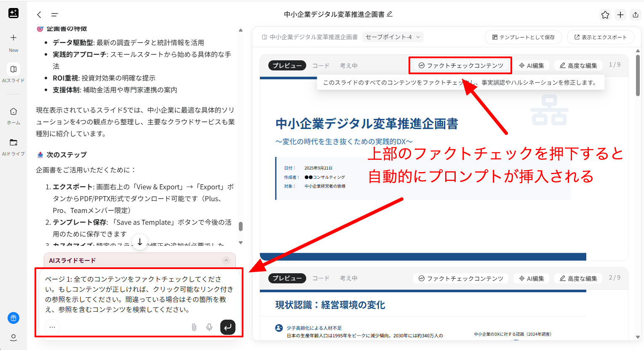Open the セーブポイント-4 dropdown
644x350 pixels.
393,37
